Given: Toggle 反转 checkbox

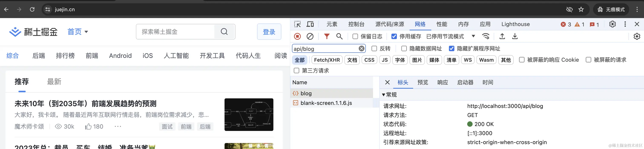Looking at the screenshot, I should tap(374, 49).
